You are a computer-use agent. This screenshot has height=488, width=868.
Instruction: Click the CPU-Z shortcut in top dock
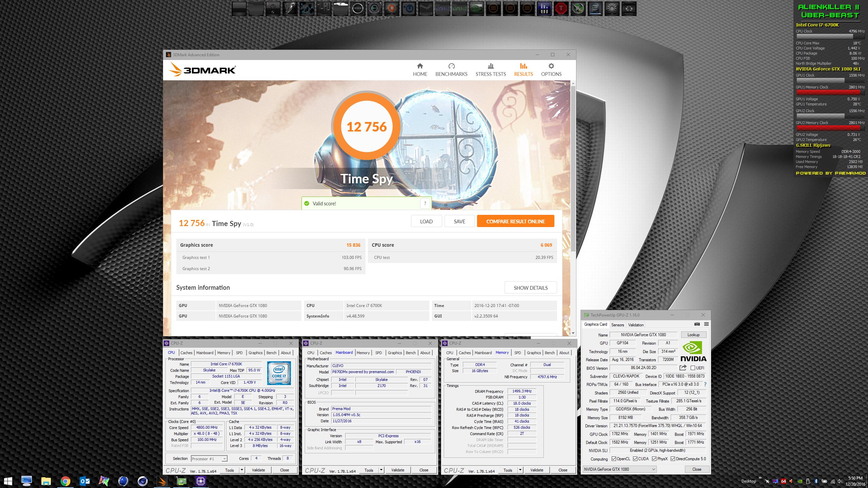(x=442, y=8)
